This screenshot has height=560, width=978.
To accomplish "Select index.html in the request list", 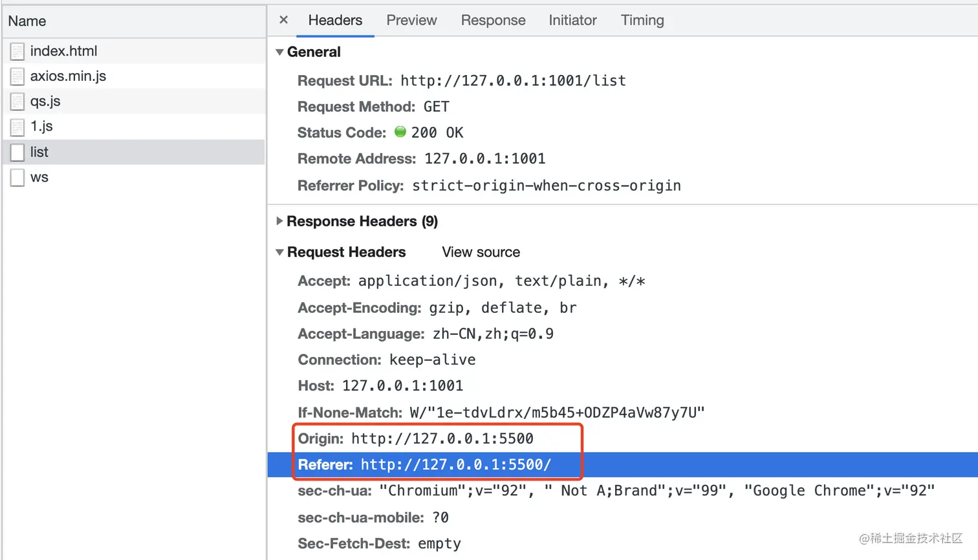I will pyautogui.click(x=134, y=50).
